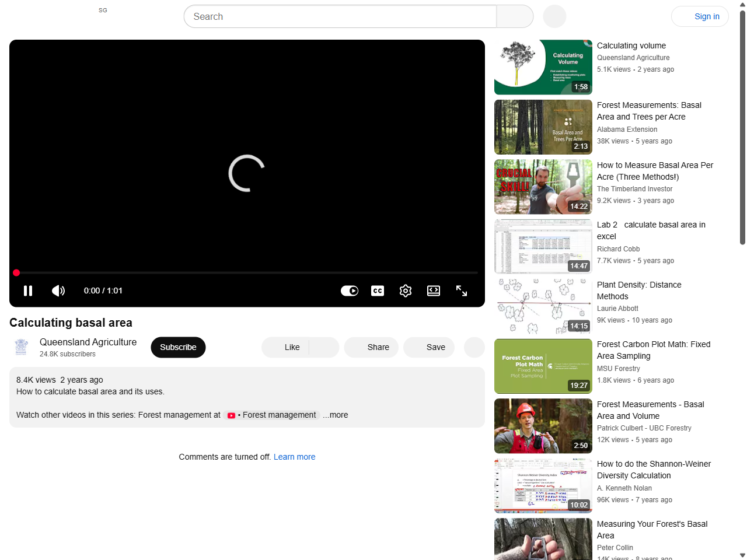The height and width of the screenshot is (560, 747).
Task: Open the Learn more link about comments
Action: point(294,457)
